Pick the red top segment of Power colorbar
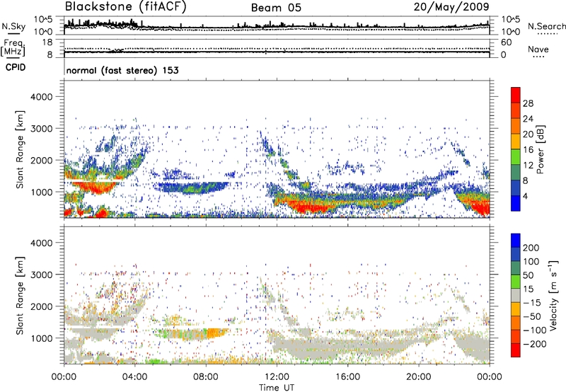This screenshot has width=566, height=392. click(516, 96)
